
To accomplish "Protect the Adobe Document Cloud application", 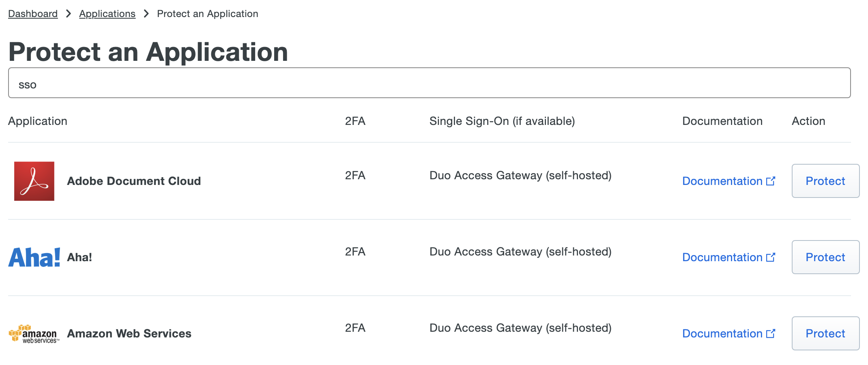I will (825, 181).
